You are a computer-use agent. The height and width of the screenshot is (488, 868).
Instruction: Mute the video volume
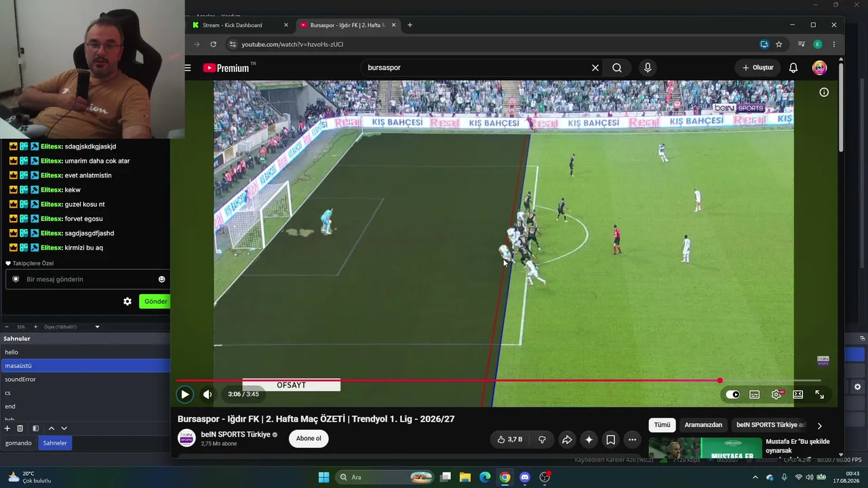tap(208, 394)
